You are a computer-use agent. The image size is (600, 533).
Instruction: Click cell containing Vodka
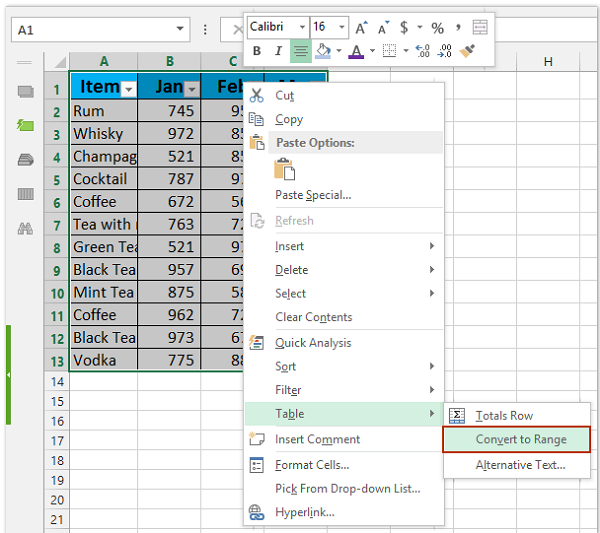point(104,360)
